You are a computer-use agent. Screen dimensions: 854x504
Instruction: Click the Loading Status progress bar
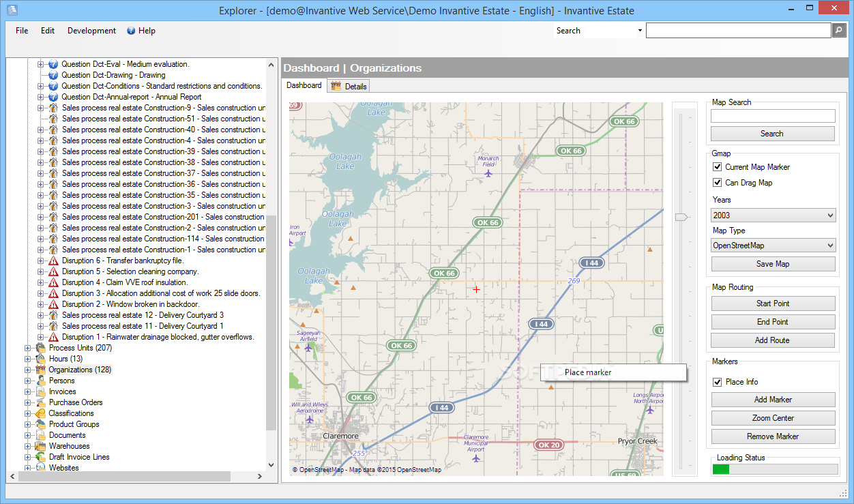coord(775,469)
